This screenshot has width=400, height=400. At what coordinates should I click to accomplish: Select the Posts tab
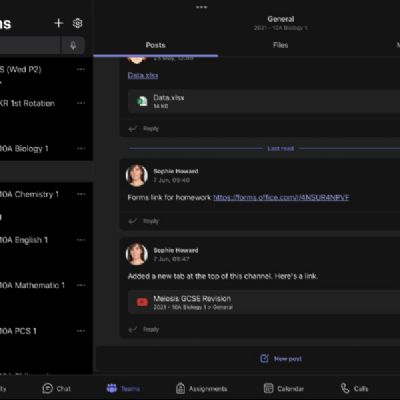click(155, 45)
